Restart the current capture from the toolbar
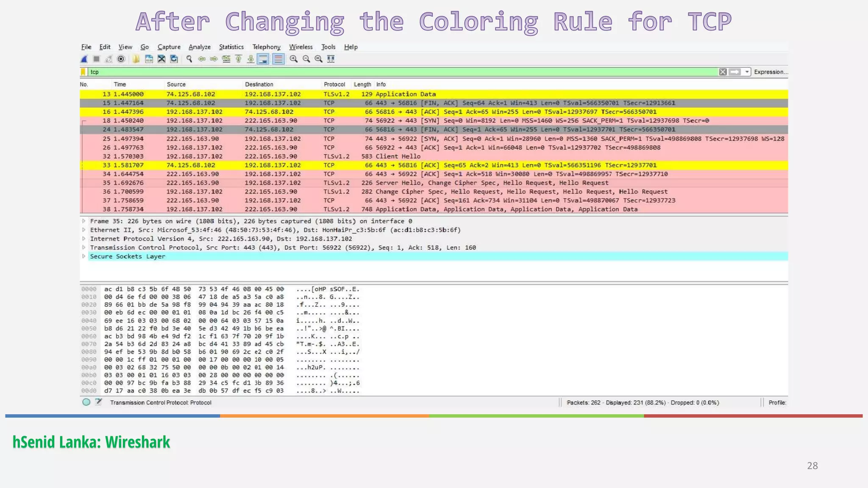 pyautogui.click(x=109, y=59)
